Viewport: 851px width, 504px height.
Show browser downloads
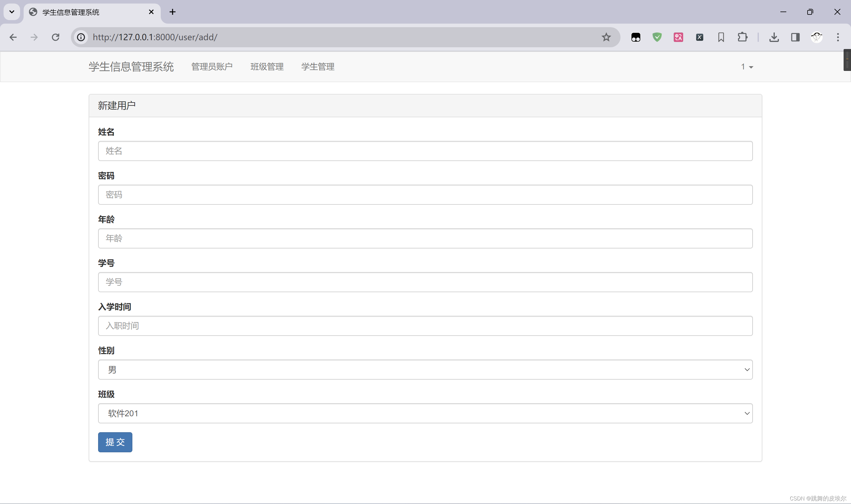774,37
